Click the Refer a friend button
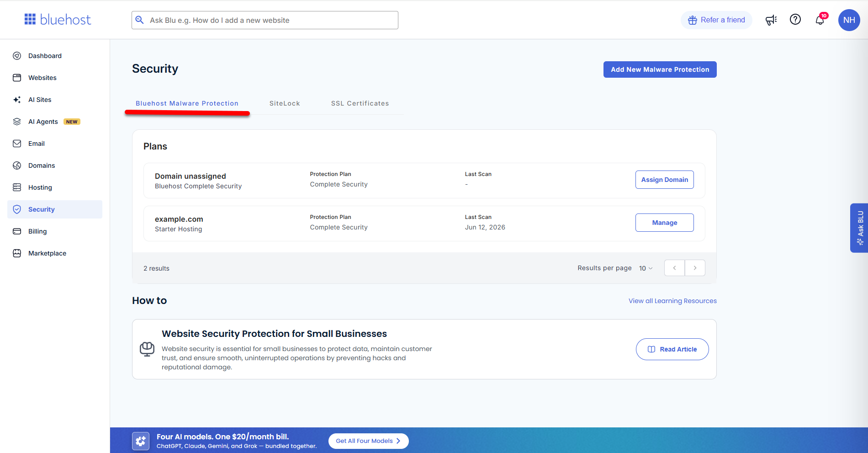The width and height of the screenshot is (868, 453). pyautogui.click(x=716, y=20)
